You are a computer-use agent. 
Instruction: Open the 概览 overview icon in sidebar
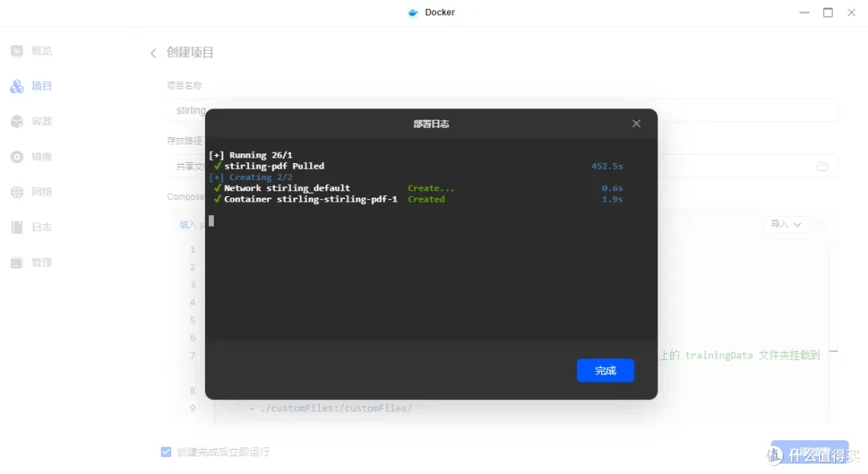coord(17,51)
